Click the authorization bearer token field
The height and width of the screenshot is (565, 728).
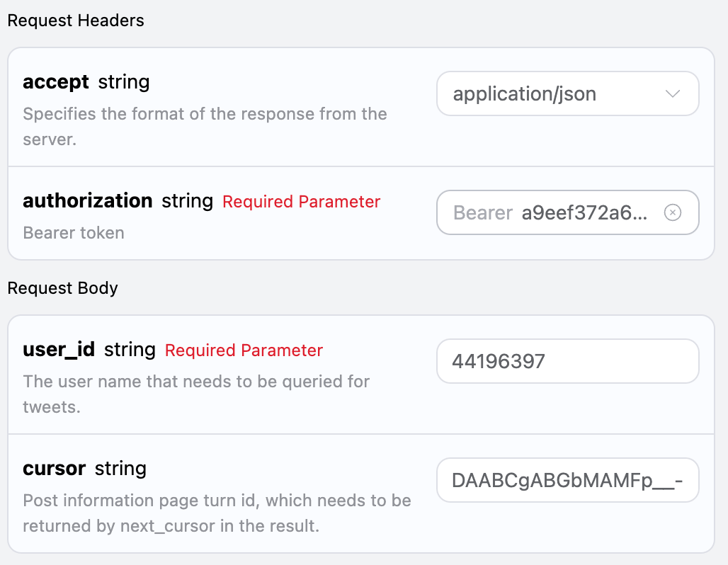click(x=584, y=212)
